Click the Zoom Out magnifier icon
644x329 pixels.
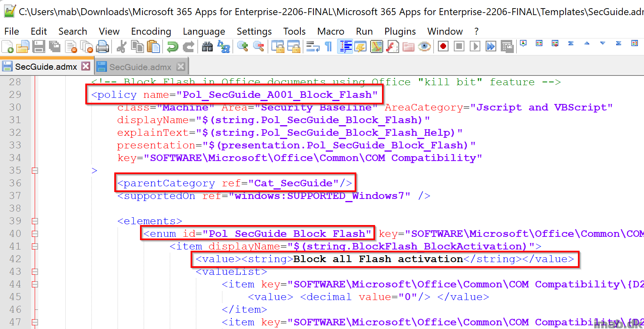click(258, 46)
